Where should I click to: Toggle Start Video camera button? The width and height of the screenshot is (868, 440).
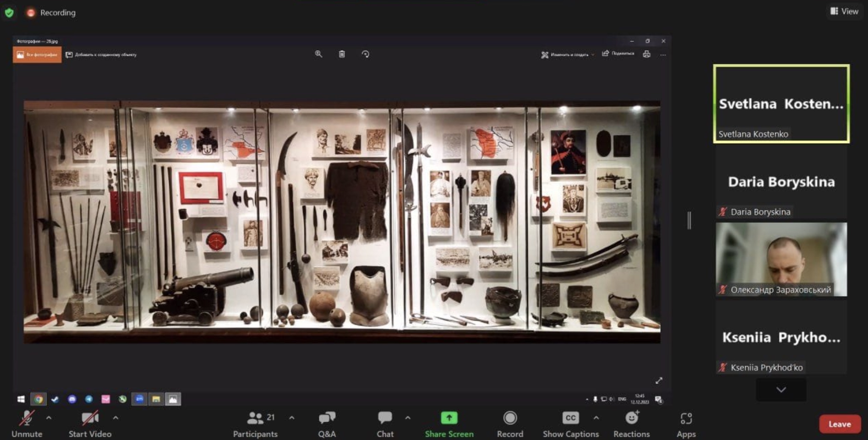[90, 424]
